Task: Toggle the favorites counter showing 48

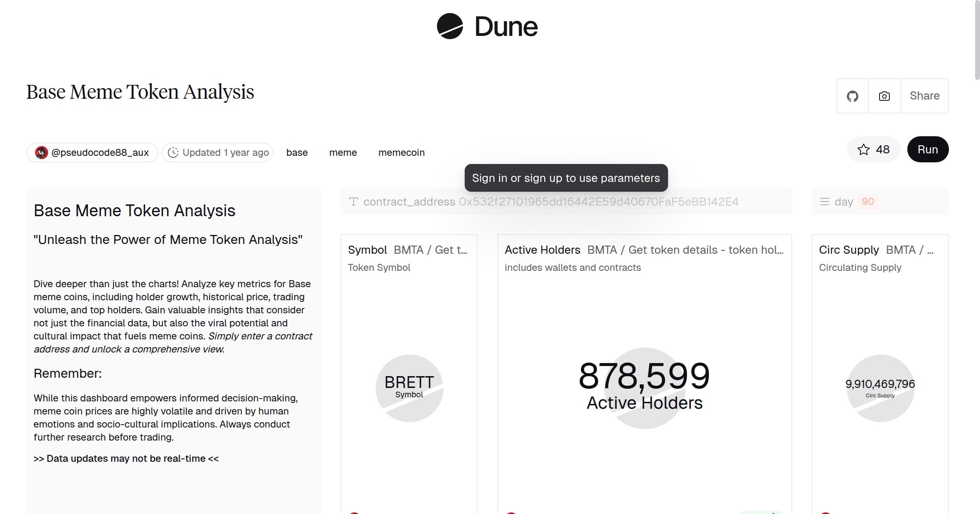Action: pyautogui.click(x=882, y=149)
